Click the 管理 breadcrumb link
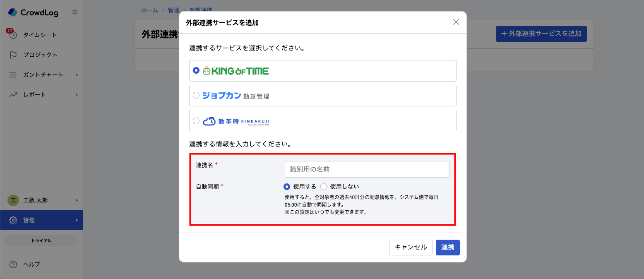The image size is (644, 279). point(173,10)
